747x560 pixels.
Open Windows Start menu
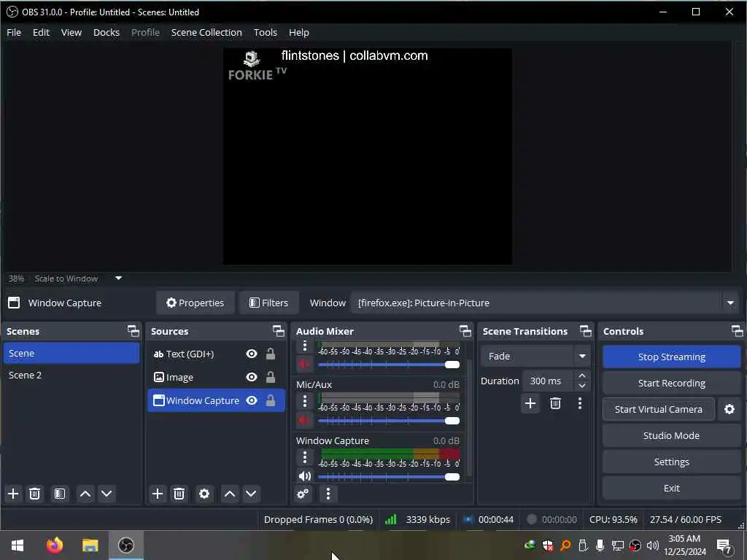(x=18, y=545)
